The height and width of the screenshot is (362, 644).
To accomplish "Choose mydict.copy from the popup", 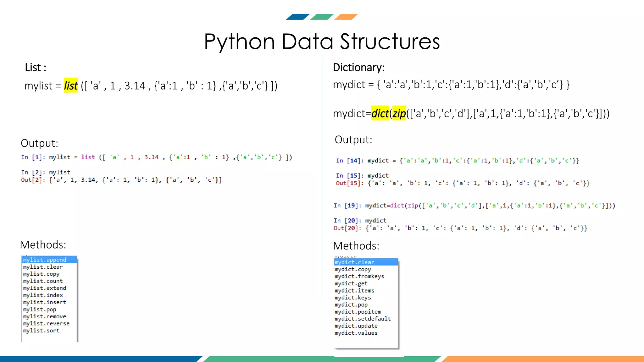I will pyautogui.click(x=353, y=269).
